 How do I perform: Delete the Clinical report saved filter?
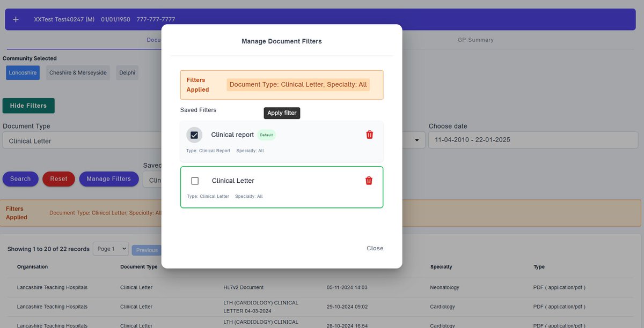click(x=369, y=135)
